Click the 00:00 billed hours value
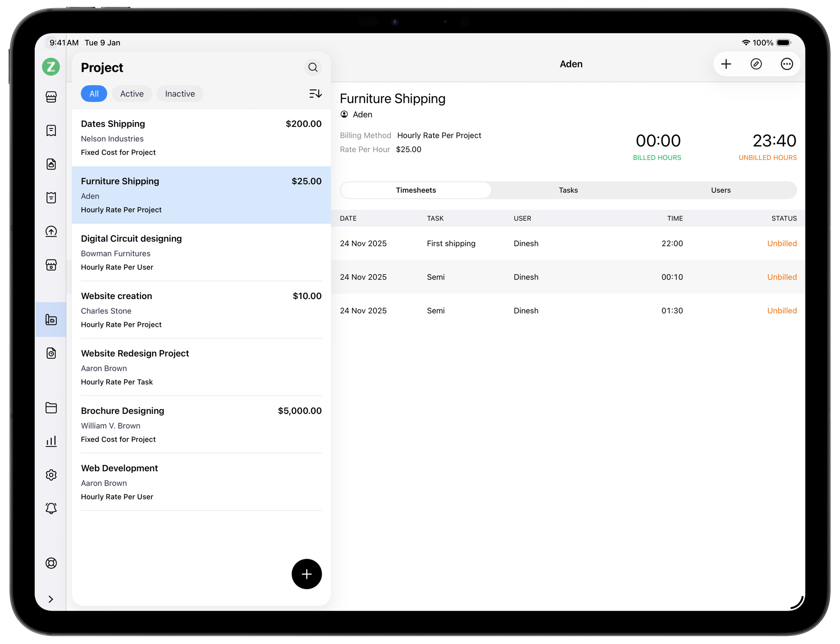The width and height of the screenshot is (840, 644). [x=658, y=141]
